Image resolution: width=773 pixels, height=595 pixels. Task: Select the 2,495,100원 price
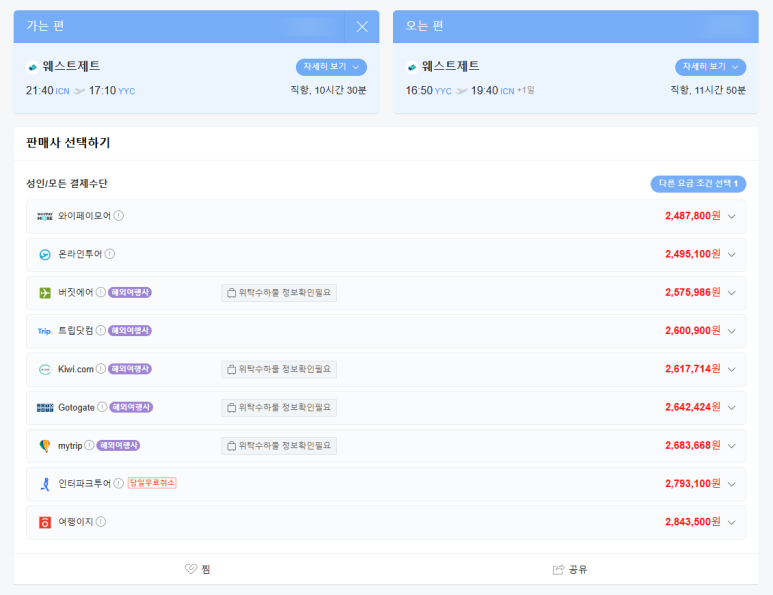[693, 254]
